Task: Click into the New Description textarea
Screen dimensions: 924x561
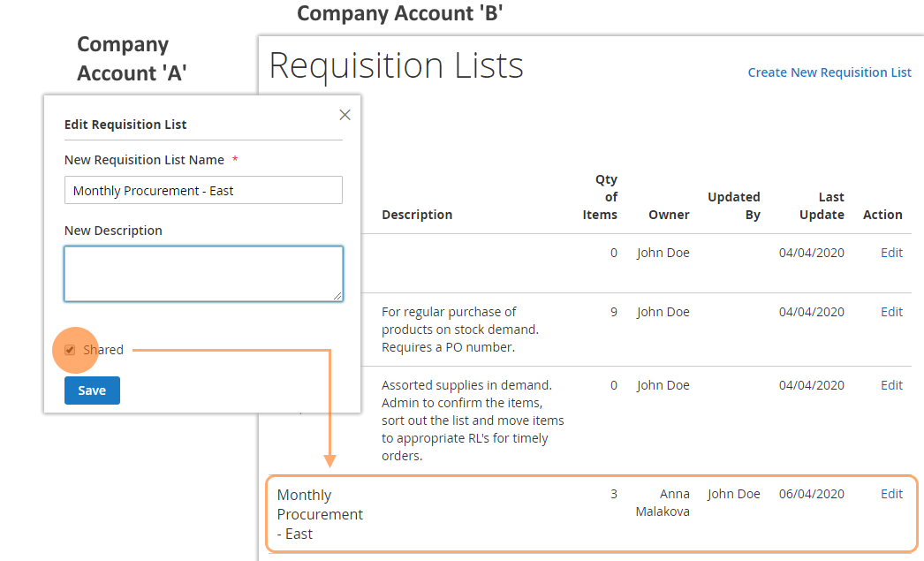Action: pos(203,274)
